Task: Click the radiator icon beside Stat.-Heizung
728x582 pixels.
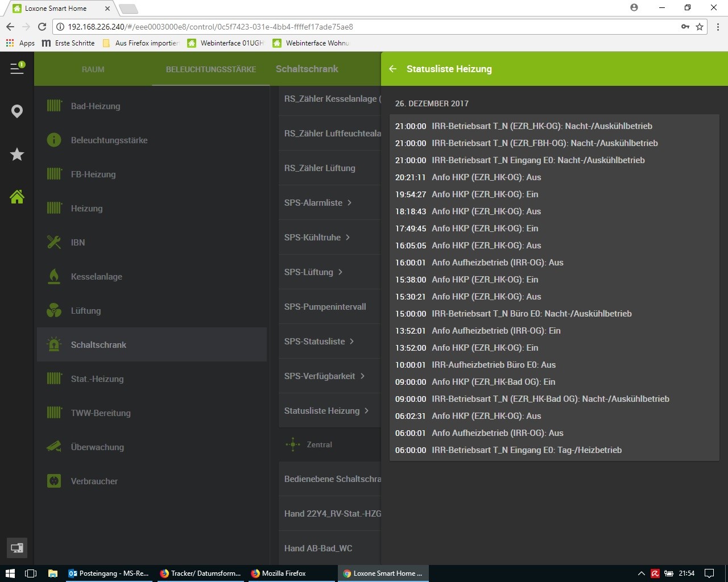Action: pyautogui.click(x=54, y=379)
